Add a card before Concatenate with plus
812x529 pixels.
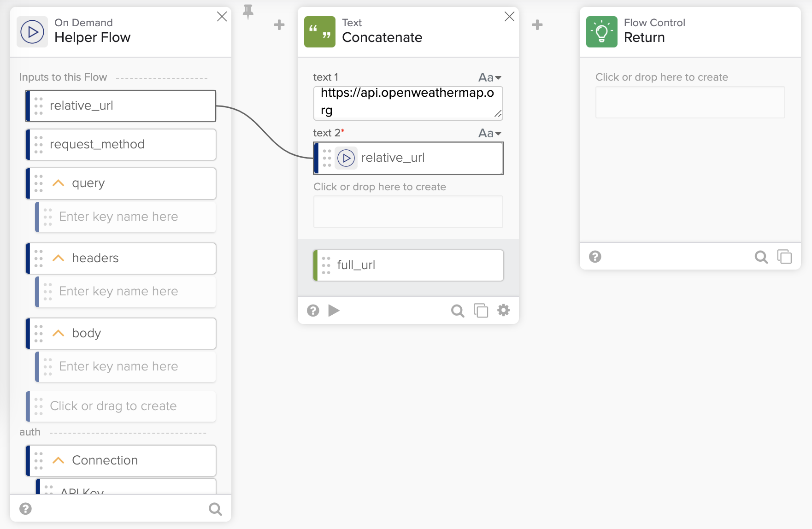click(279, 25)
